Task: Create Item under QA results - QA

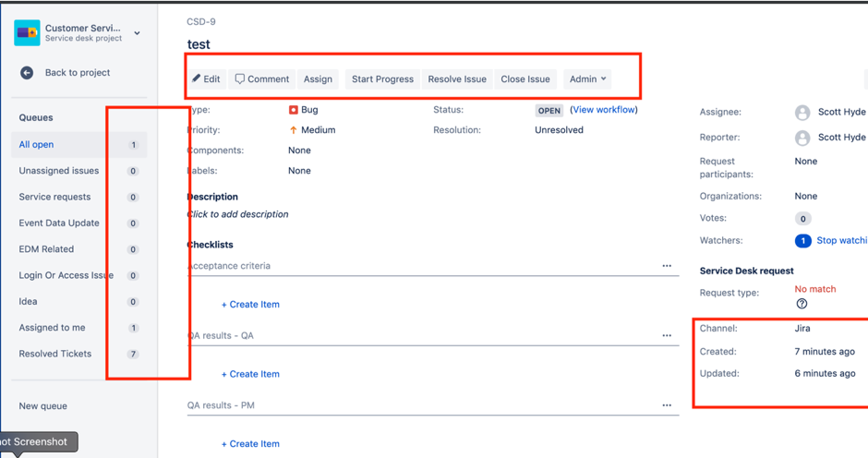Action: (x=251, y=374)
